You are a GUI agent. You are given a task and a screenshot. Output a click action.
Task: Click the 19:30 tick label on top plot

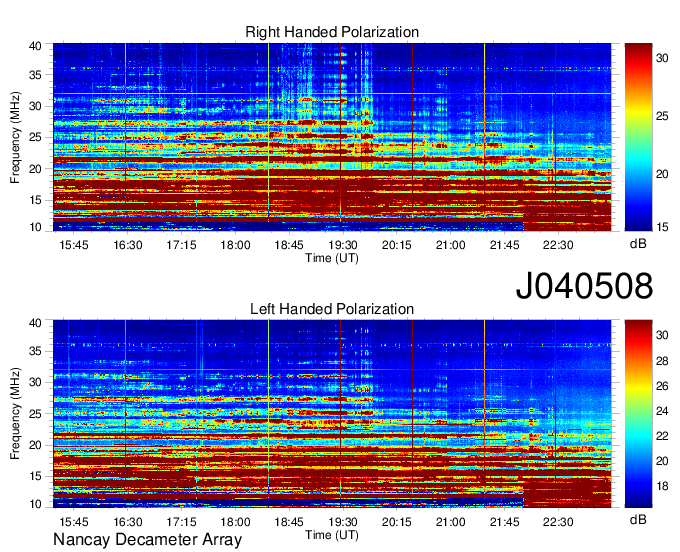343,245
